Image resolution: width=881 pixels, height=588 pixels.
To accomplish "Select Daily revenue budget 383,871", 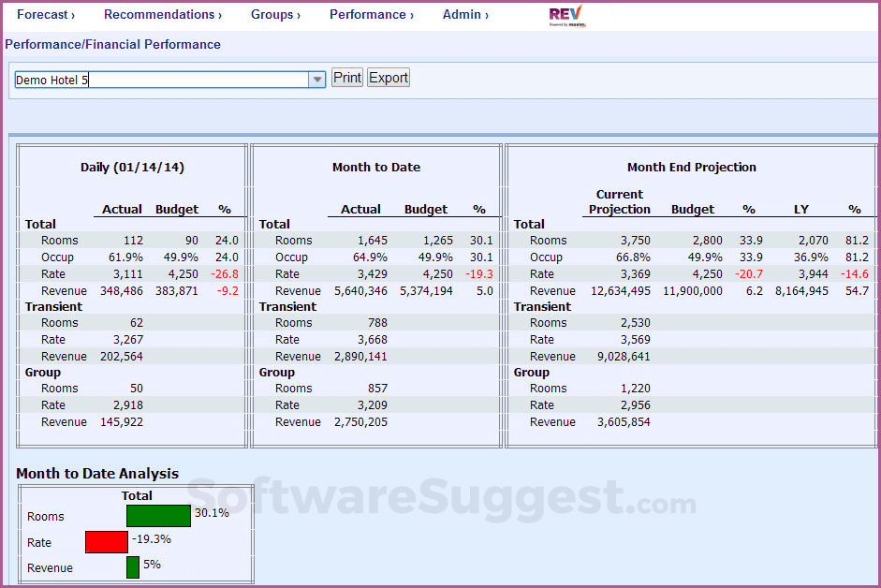I will coord(176,290).
